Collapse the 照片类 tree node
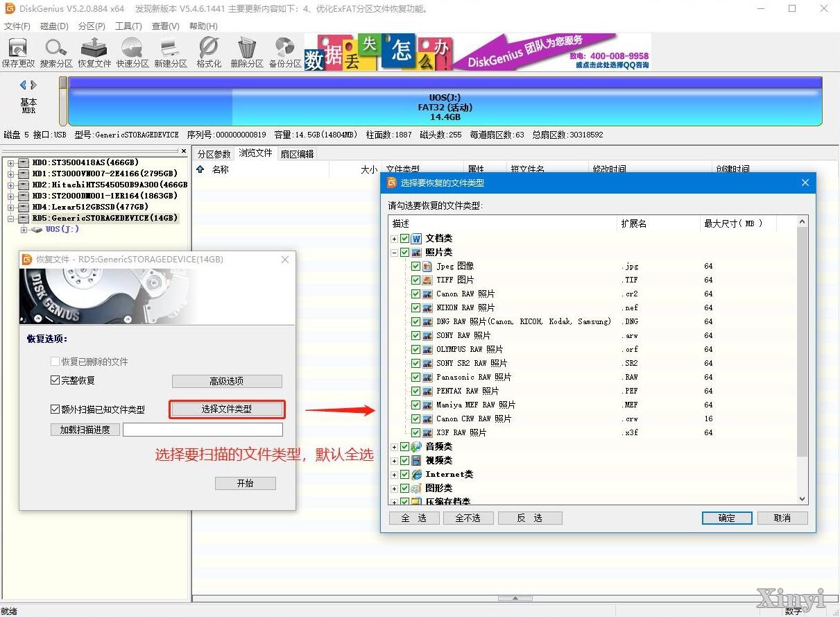The height and width of the screenshot is (617, 840). (395, 253)
